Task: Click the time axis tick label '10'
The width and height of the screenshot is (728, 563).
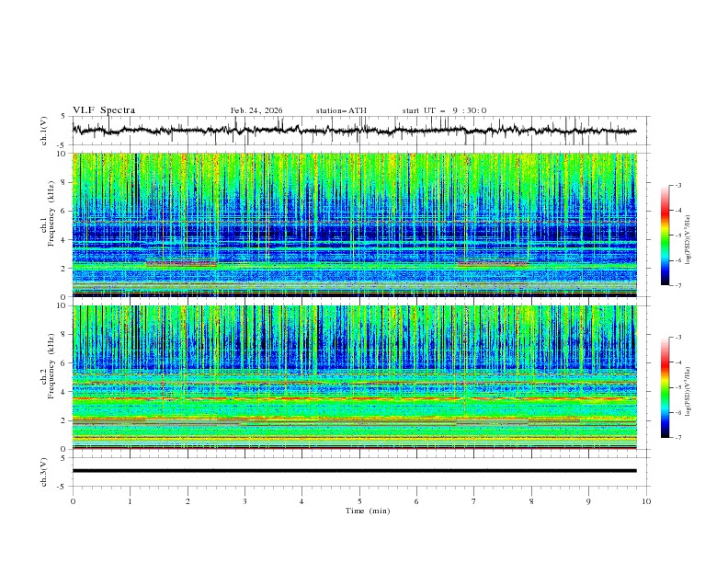Action: point(646,501)
